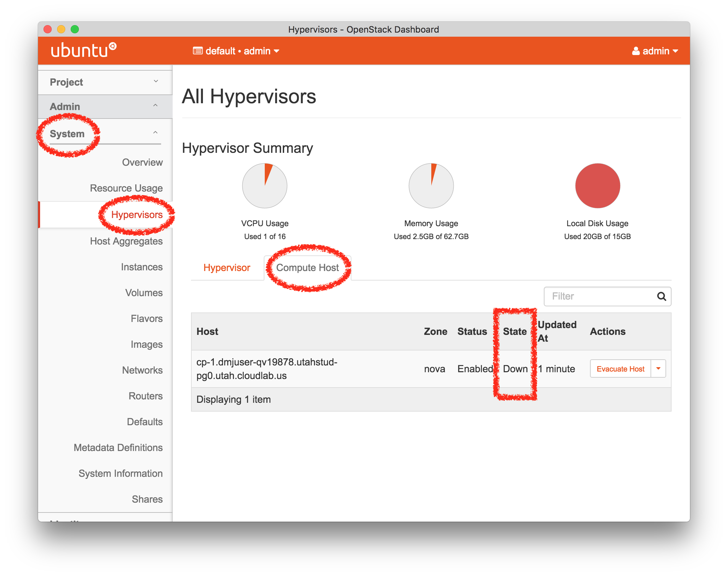Click the VCPU Usage pie chart

(x=264, y=186)
